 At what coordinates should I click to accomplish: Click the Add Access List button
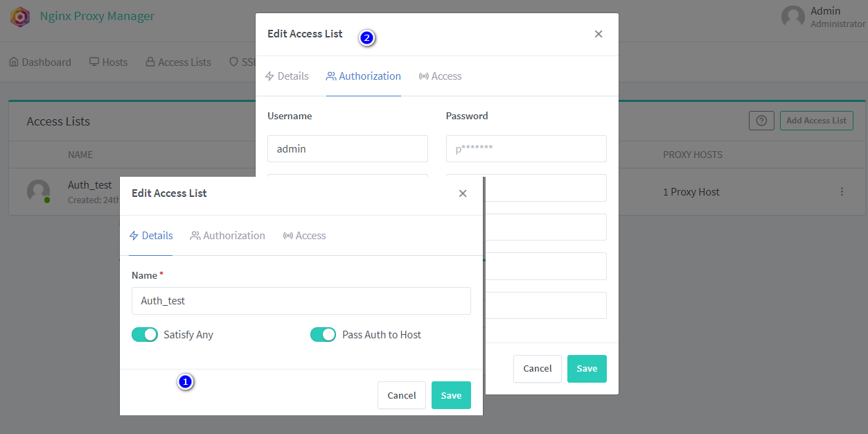pos(816,121)
